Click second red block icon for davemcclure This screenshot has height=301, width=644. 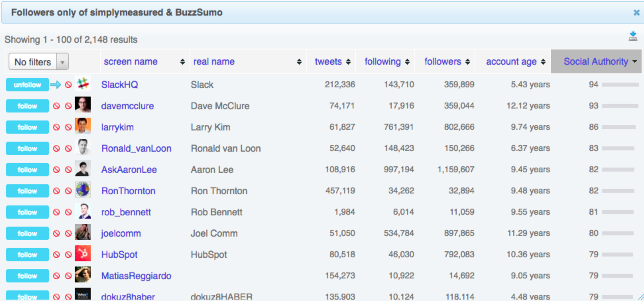tap(68, 106)
